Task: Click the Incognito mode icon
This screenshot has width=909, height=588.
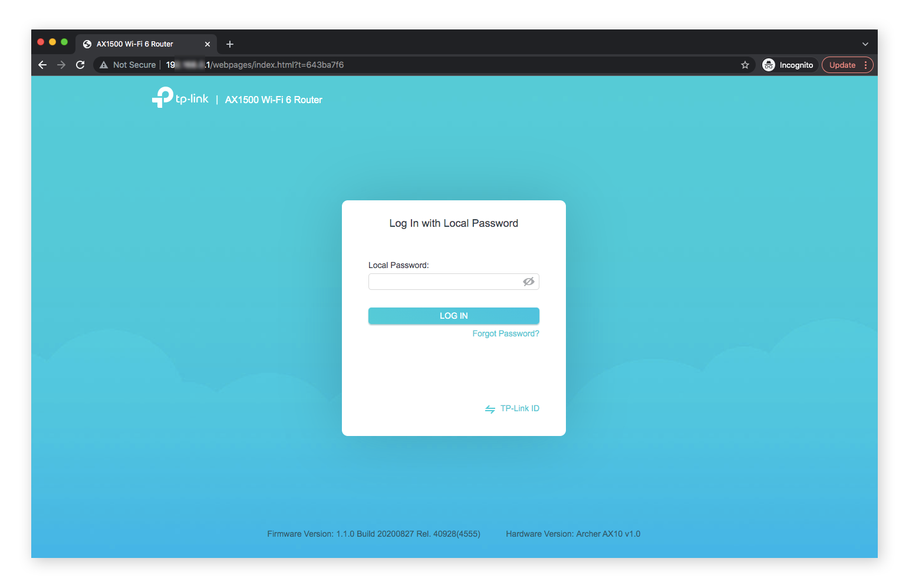Action: (x=769, y=65)
